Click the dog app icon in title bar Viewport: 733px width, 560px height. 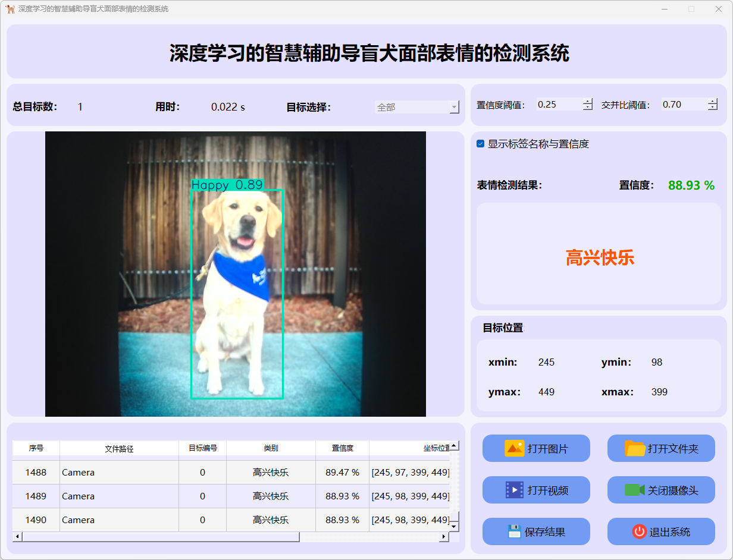click(x=10, y=9)
